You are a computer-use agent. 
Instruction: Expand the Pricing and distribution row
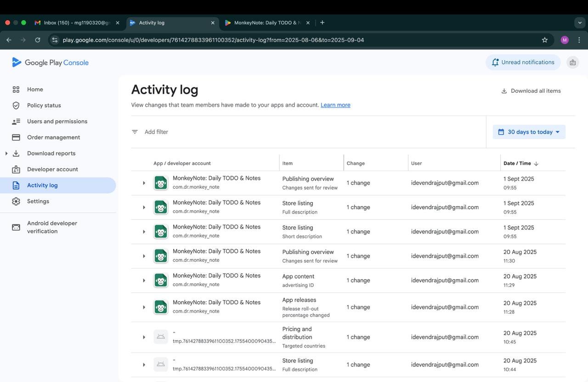(x=144, y=337)
